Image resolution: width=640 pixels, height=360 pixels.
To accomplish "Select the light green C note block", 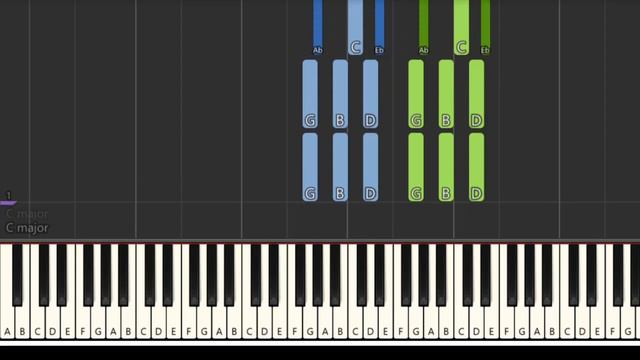I will 461,27.
